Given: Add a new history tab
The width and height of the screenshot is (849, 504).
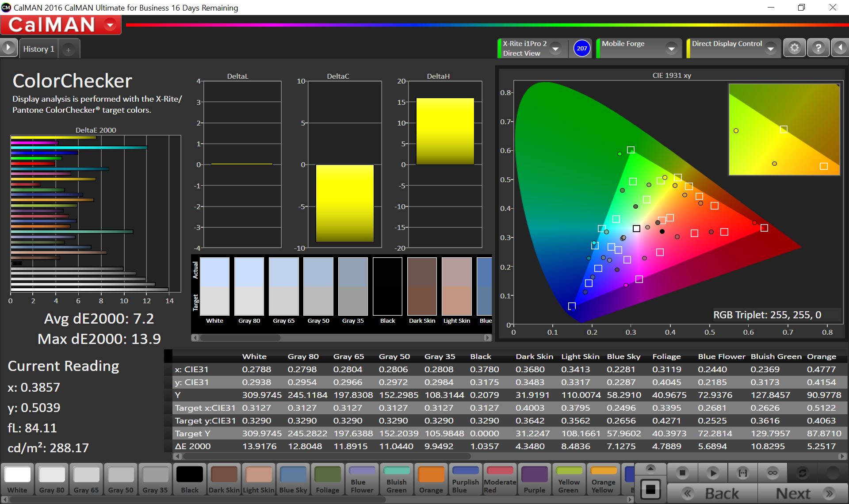Looking at the screenshot, I should pos(69,50).
